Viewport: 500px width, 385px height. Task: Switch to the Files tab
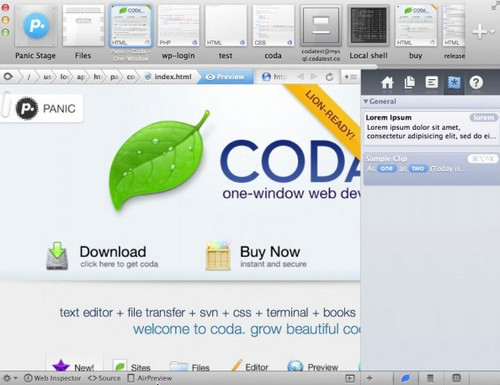pos(83,32)
